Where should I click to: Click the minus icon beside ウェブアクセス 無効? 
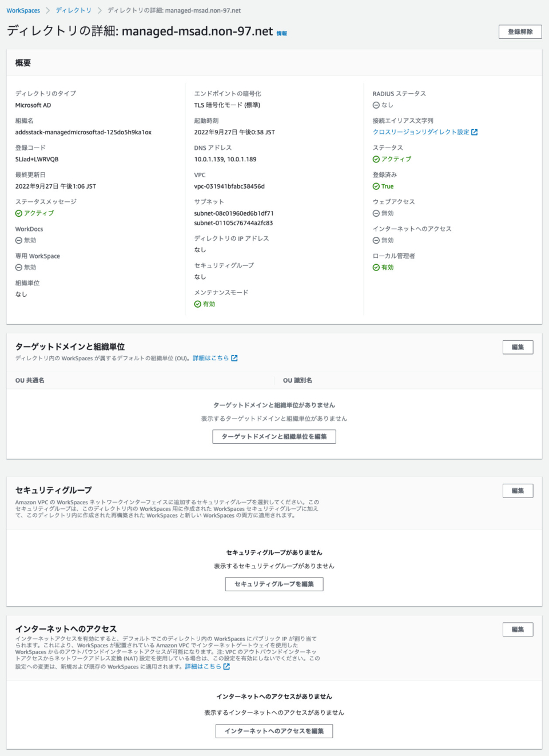(376, 213)
